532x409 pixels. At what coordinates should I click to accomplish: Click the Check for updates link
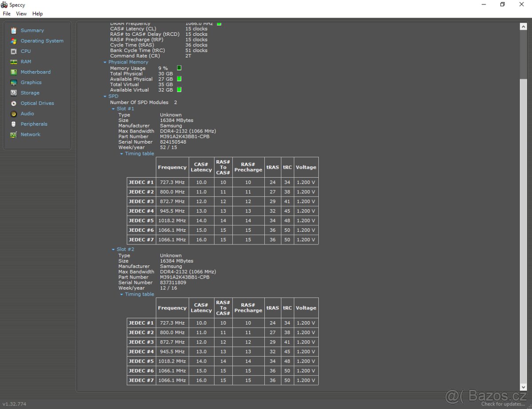click(x=504, y=404)
